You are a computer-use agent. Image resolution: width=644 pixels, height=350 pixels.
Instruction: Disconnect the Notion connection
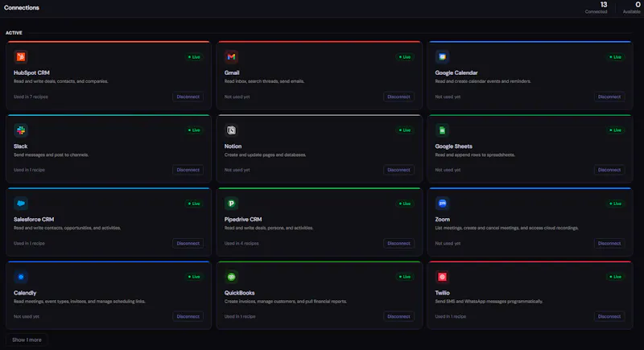pyautogui.click(x=398, y=170)
